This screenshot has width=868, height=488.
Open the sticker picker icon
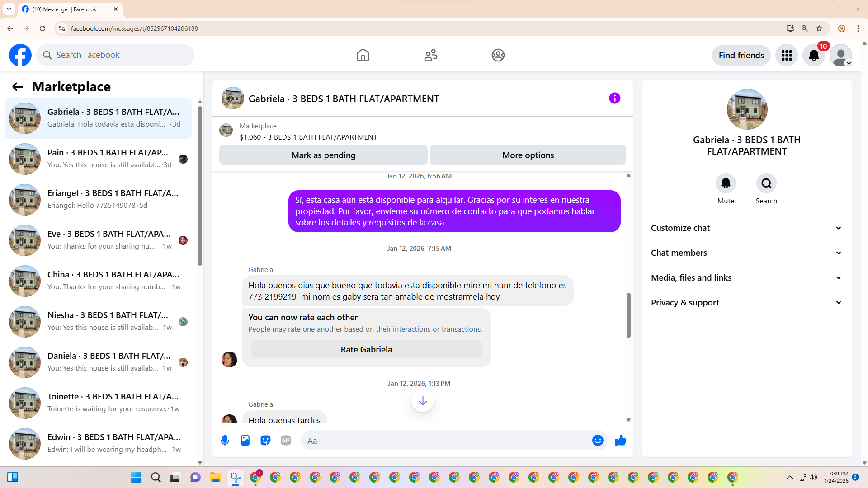click(265, 441)
